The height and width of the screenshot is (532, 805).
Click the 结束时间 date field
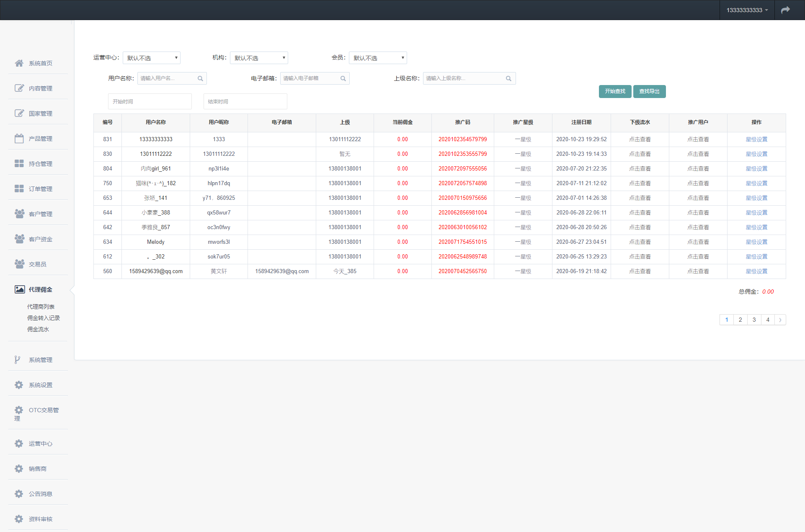click(245, 101)
